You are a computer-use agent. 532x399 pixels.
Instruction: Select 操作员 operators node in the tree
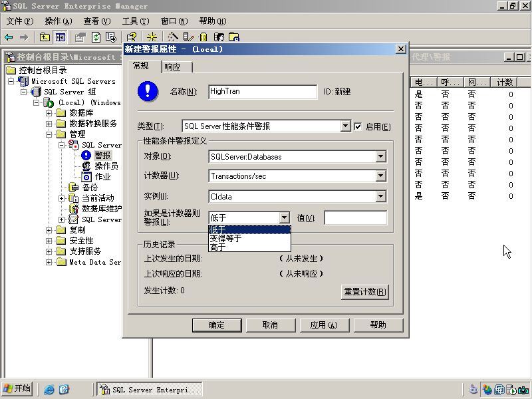click(x=106, y=166)
